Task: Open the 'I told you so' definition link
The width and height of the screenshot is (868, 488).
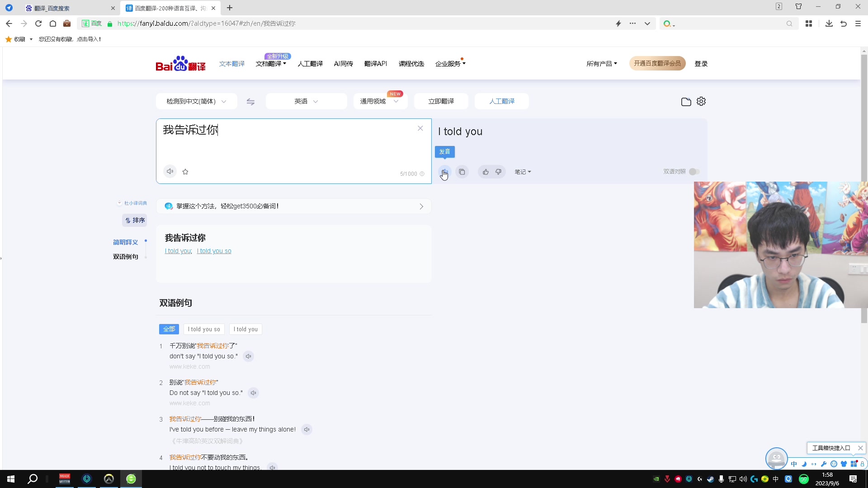Action: tap(214, 251)
